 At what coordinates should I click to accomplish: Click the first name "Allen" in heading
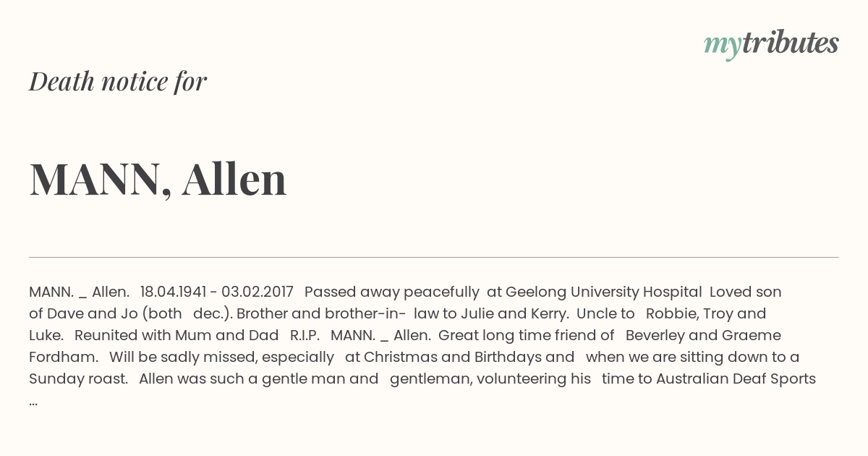[x=234, y=178]
